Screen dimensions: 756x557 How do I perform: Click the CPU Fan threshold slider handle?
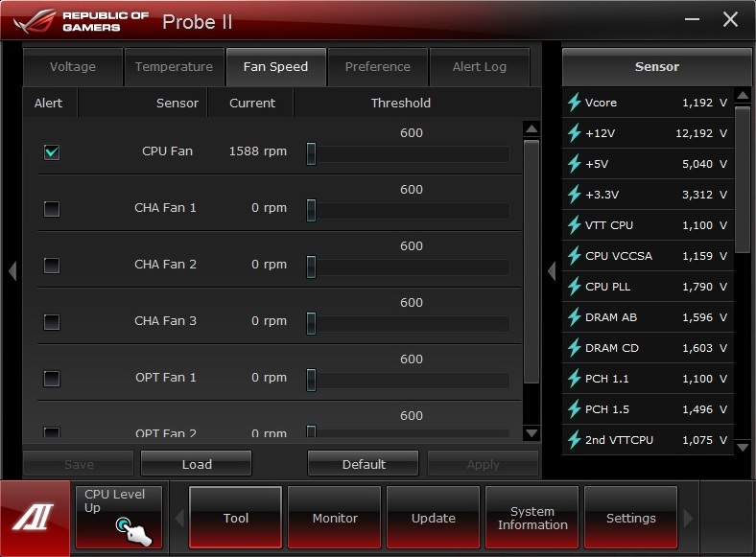(x=312, y=153)
